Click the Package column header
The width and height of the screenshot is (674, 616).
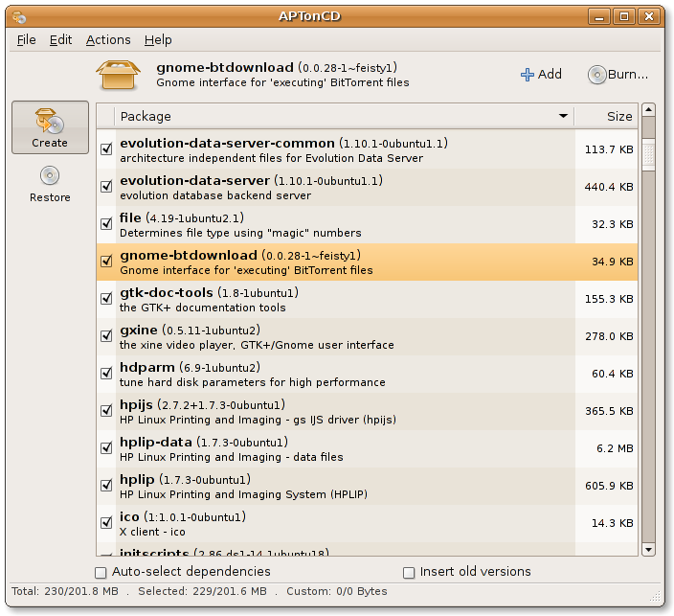coord(344,116)
